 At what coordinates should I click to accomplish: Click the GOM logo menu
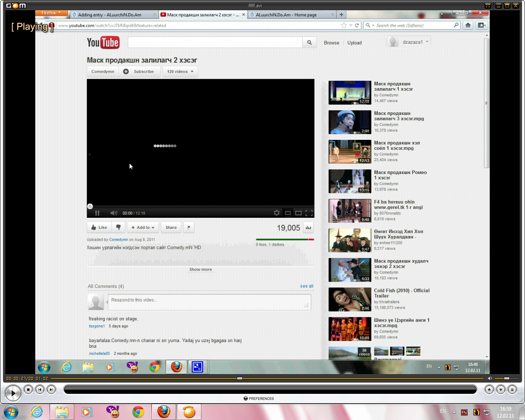[x=16, y=5]
